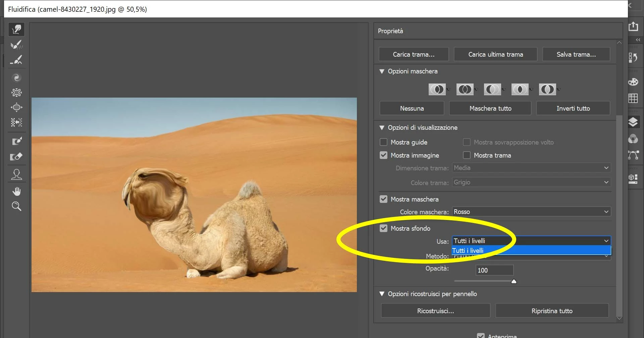Click the Share icon at right edge
The height and width of the screenshot is (338, 644).
[633, 26]
